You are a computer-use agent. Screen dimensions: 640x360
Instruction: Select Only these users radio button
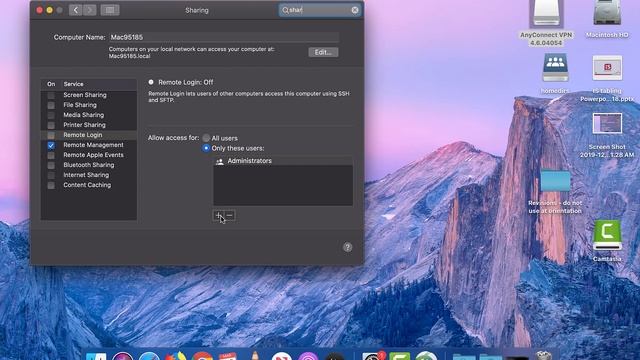[x=206, y=148]
